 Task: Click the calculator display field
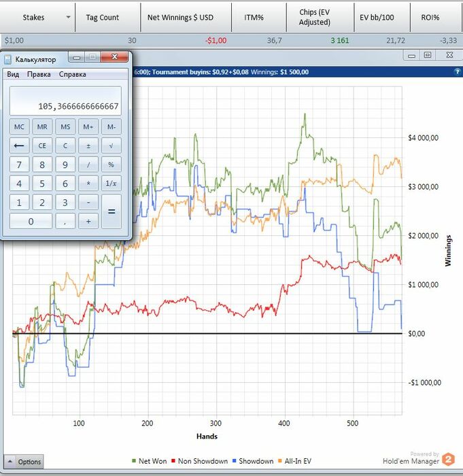pyautogui.click(x=65, y=101)
